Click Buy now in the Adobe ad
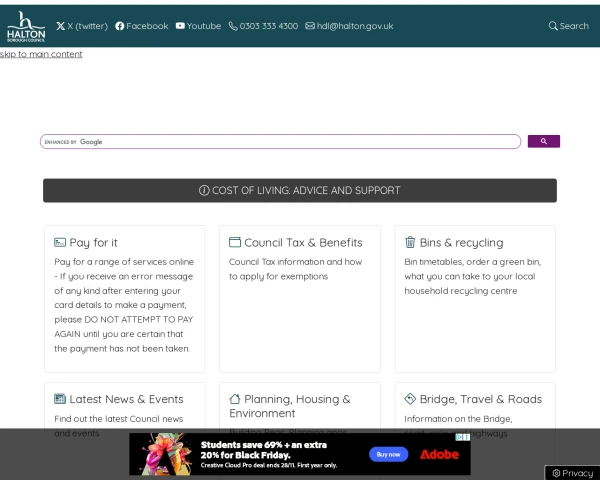The image size is (600, 480). (388, 454)
